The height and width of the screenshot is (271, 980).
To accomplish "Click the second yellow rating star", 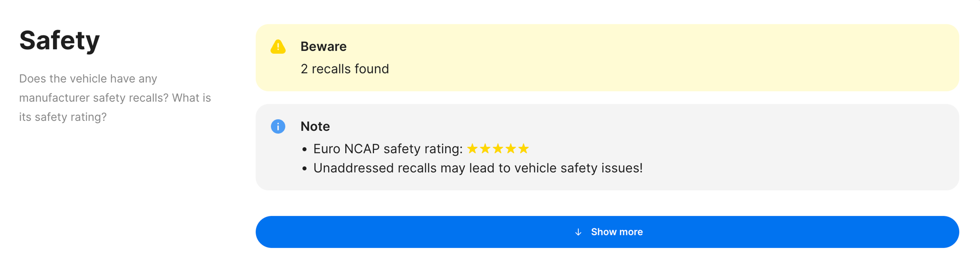I will [485, 149].
